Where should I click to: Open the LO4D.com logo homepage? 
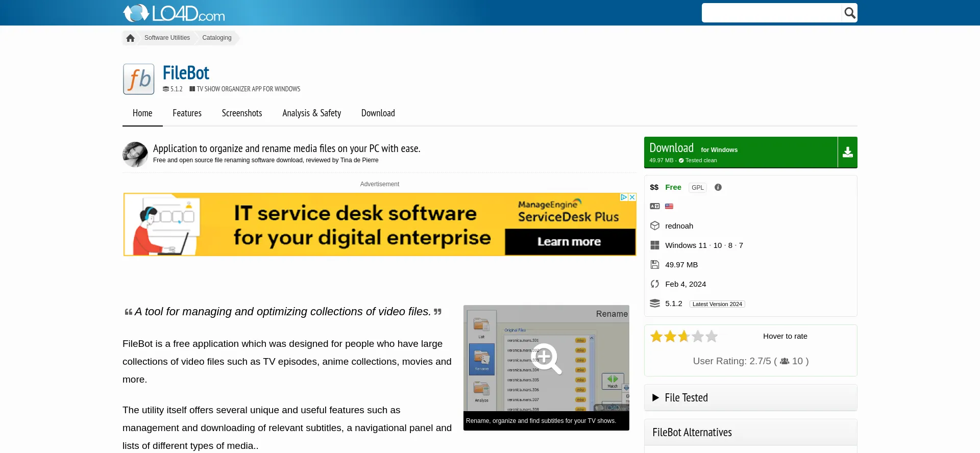pos(174,13)
